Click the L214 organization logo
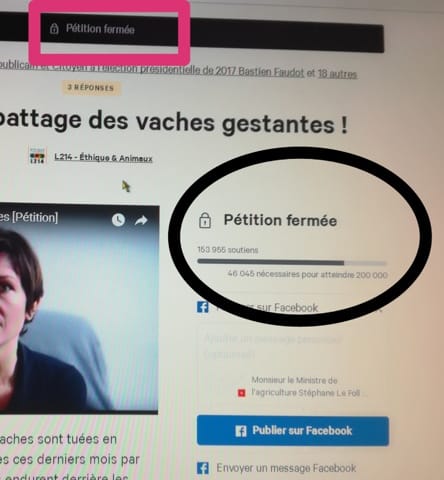The width and height of the screenshot is (444, 480). [37, 156]
